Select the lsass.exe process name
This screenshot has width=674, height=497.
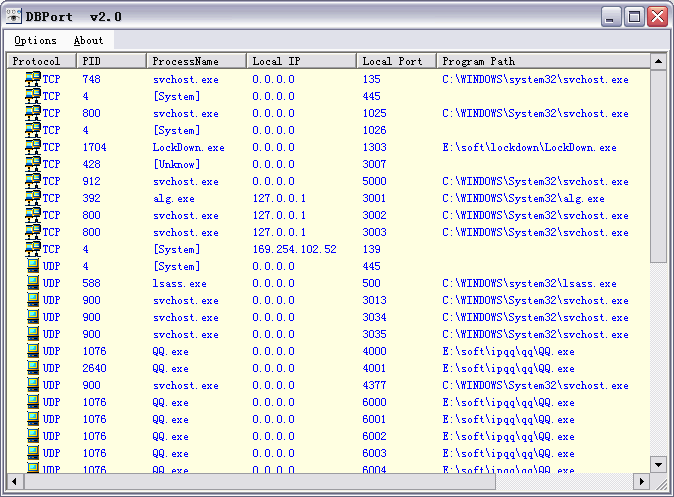[x=179, y=284]
